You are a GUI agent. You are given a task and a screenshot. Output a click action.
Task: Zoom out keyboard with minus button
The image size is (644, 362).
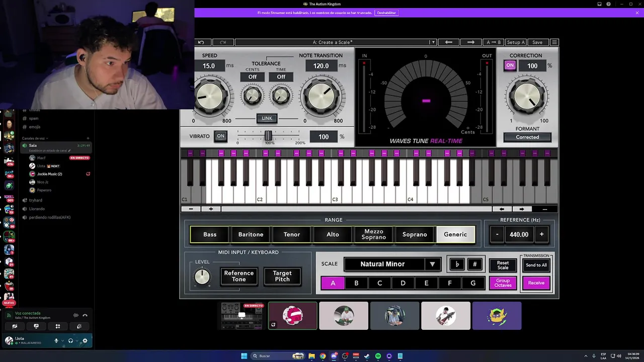coord(191,209)
